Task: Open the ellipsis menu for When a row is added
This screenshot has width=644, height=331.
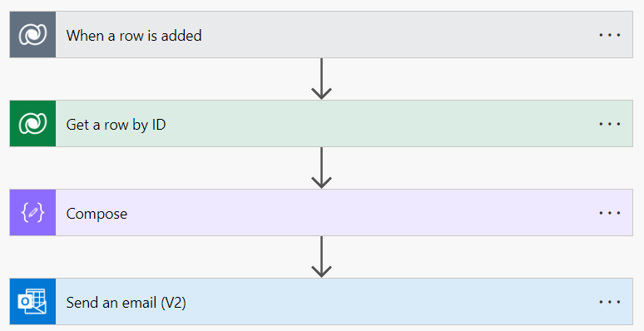Action: [610, 35]
